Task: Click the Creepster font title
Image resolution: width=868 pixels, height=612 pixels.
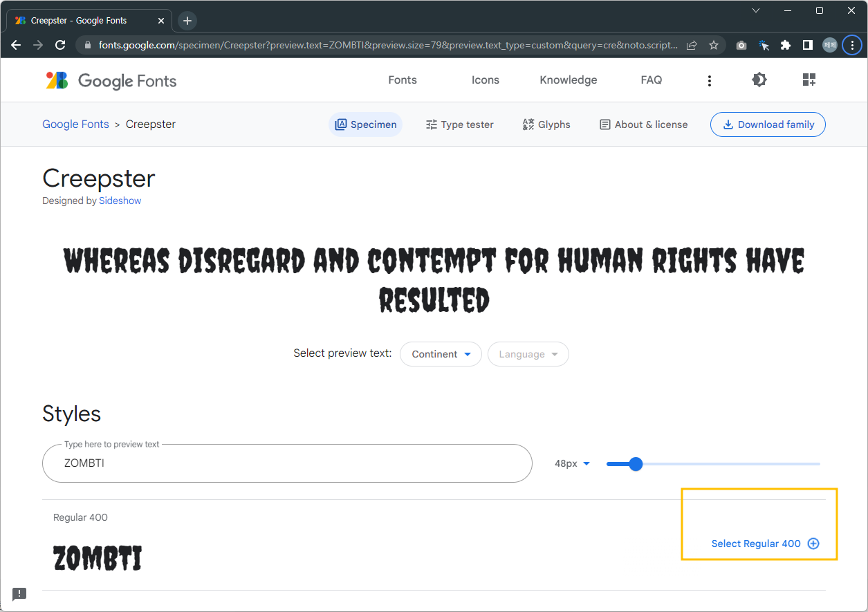Action: point(99,178)
